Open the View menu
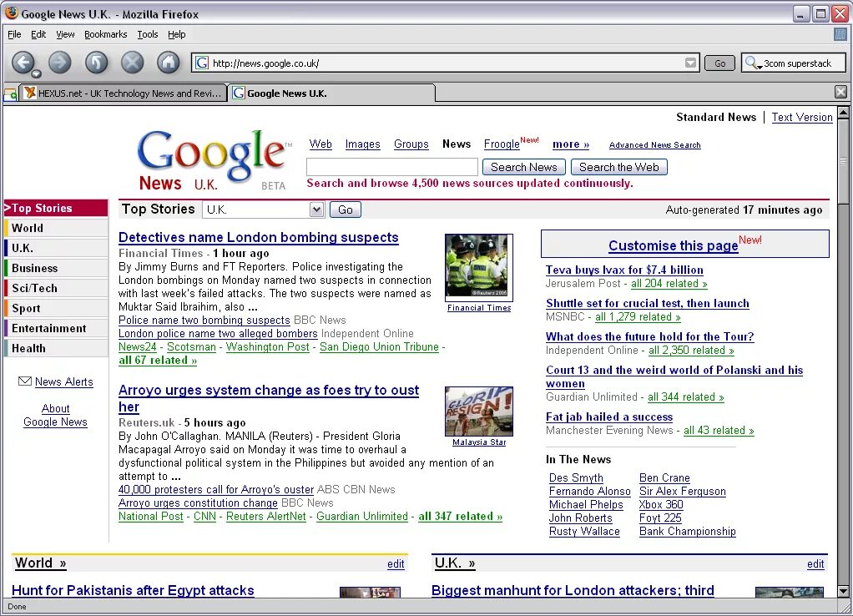 tap(65, 34)
